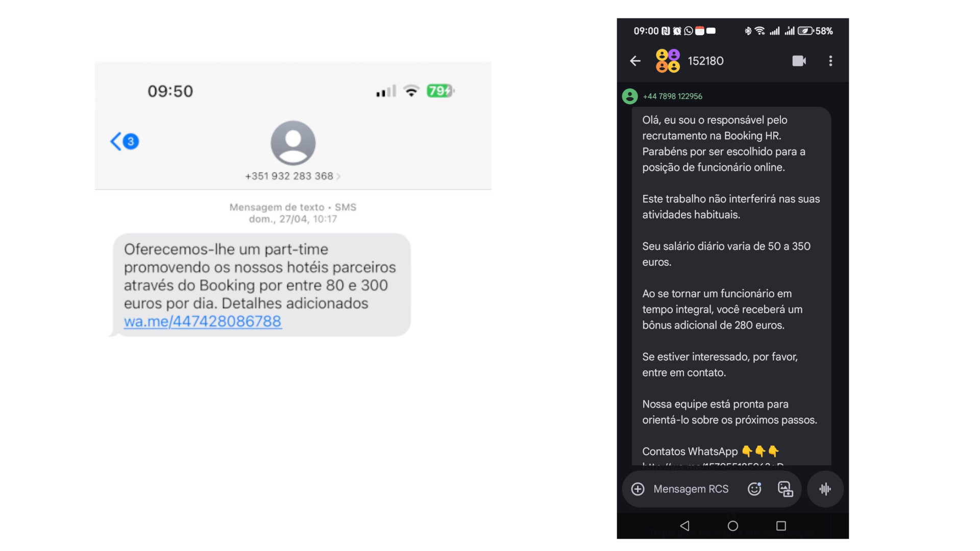Tap the green sender avatar icon
The height and width of the screenshot is (551, 980).
point(630,96)
